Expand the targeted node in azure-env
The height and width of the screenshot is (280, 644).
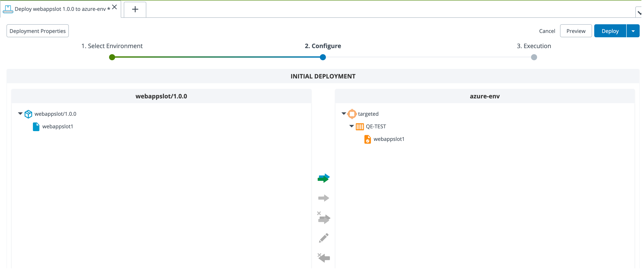click(x=344, y=114)
